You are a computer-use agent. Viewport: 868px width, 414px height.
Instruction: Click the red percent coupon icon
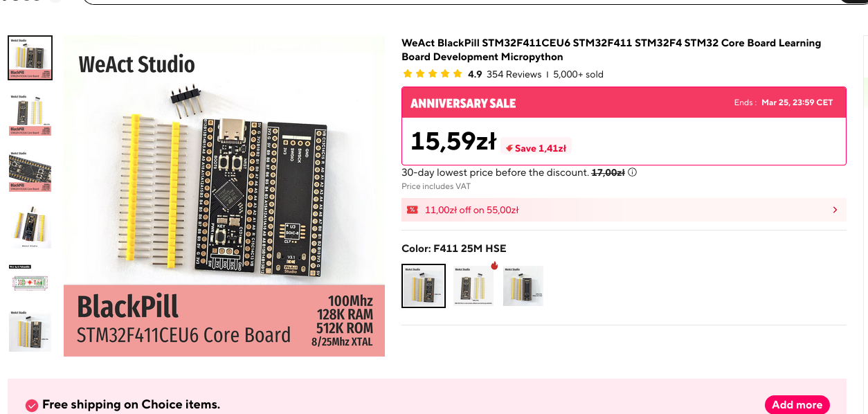(x=413, y=210)
